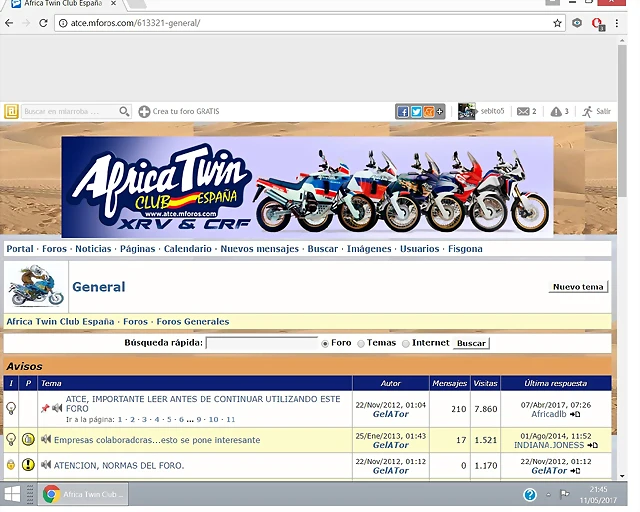Click the Africa Twin Club España banner image
Screen dimensions: 640x512
307,187
